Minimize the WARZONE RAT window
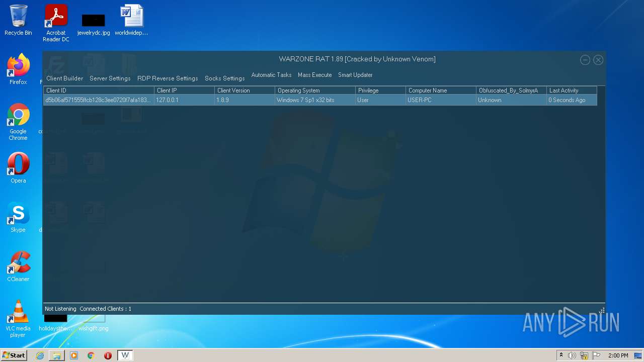This screenshot has width=644, height=362. point(585,60)
